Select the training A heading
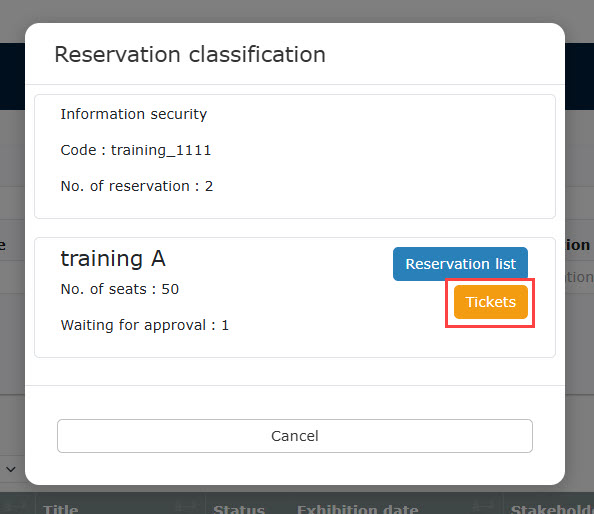 point(113,259)
